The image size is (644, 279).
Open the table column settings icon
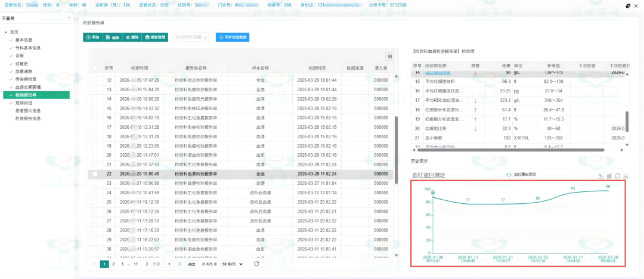click(389, 56)
